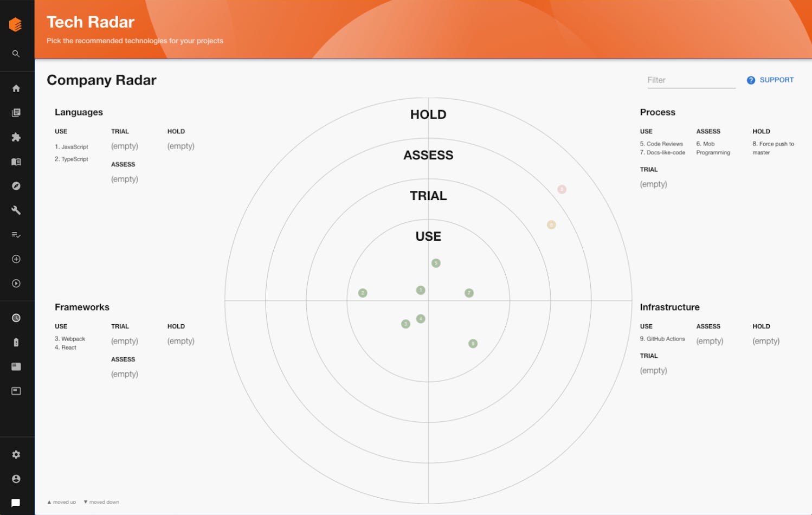
Task: Open the clock icon in the sidebar
Action: [16, 318]
